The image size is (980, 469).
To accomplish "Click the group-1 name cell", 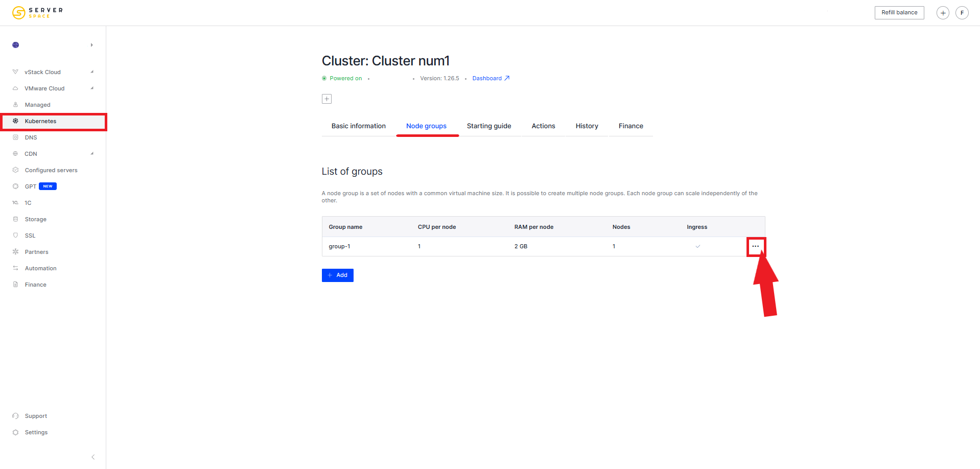I will pyautogui.click(x=339, y=246).
